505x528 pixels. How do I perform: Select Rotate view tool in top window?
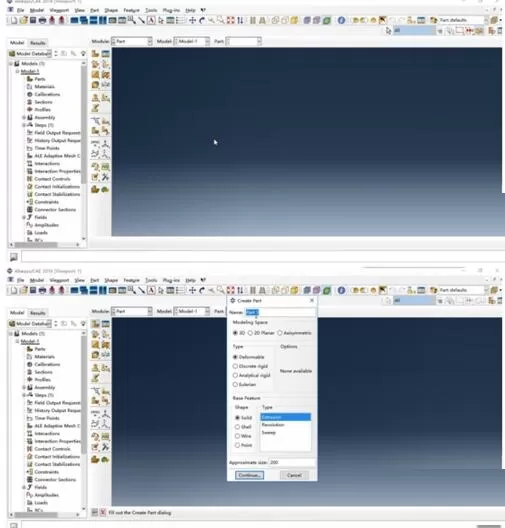pos(202,21)
